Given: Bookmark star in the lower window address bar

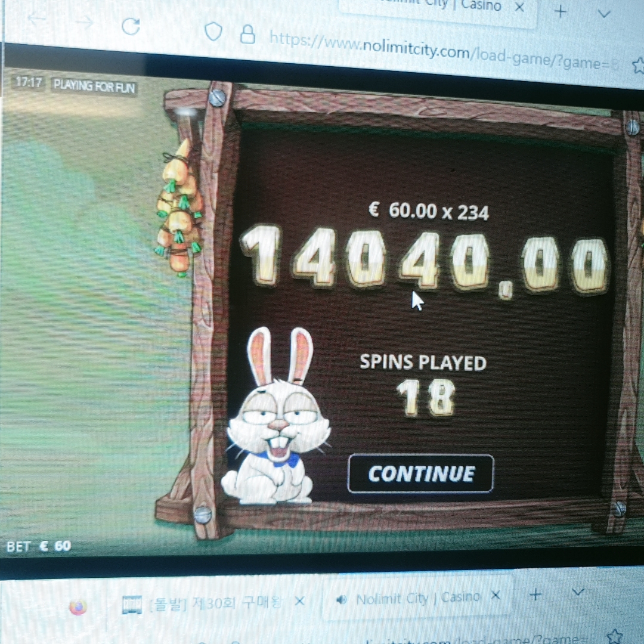Looking at the screenshot, I should 614,636.
